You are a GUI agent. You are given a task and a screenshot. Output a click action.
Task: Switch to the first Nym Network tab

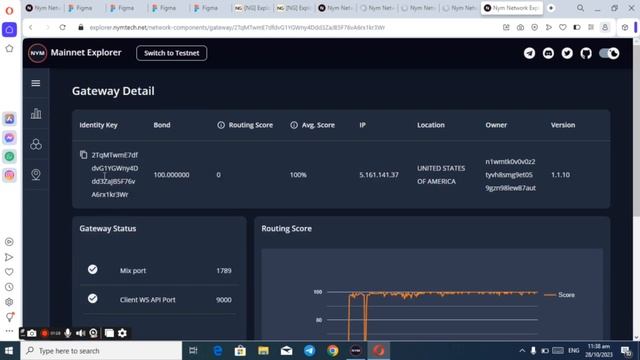(x=42, y=8)
